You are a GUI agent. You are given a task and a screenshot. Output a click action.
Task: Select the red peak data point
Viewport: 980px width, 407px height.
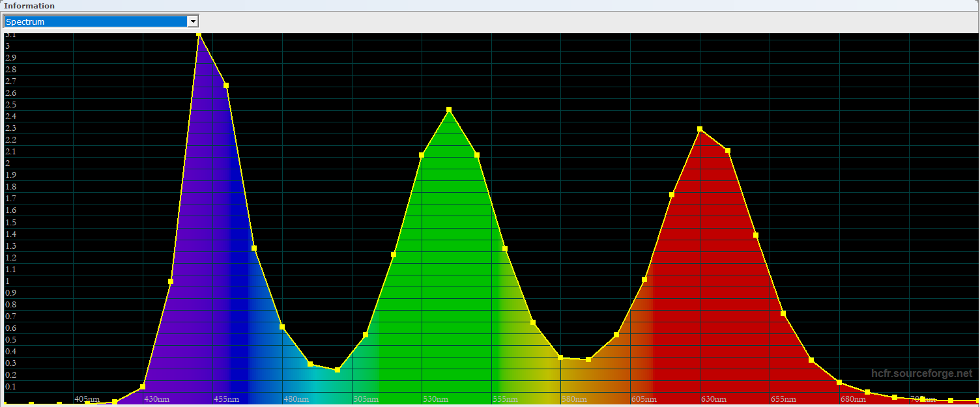[700, 129]
